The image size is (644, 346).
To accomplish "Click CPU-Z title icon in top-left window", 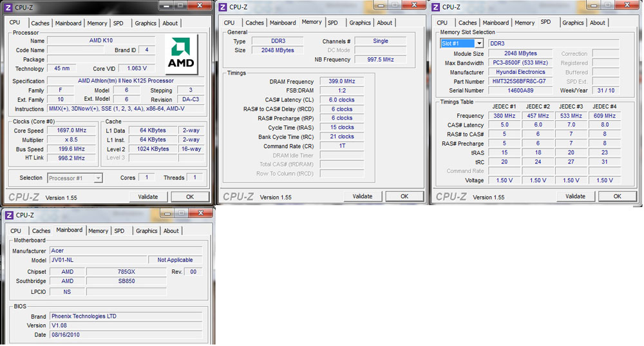I will tap(8, 7).
